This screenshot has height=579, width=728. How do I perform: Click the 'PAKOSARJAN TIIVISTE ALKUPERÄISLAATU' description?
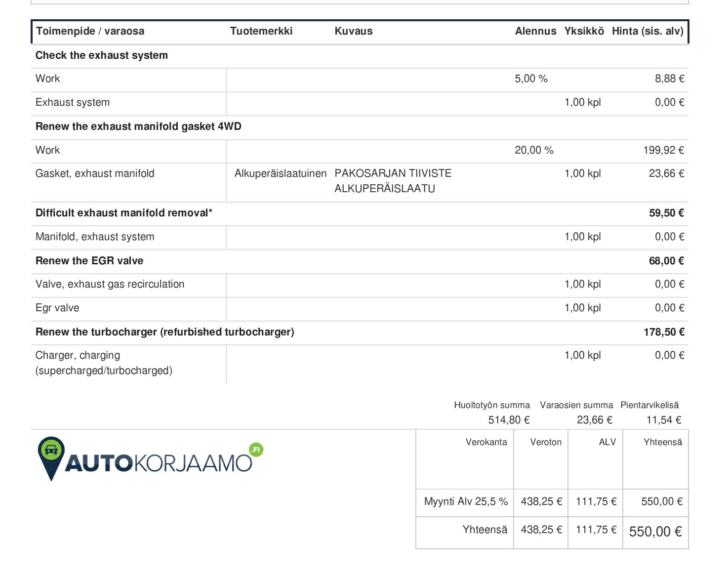coord(393,181)
